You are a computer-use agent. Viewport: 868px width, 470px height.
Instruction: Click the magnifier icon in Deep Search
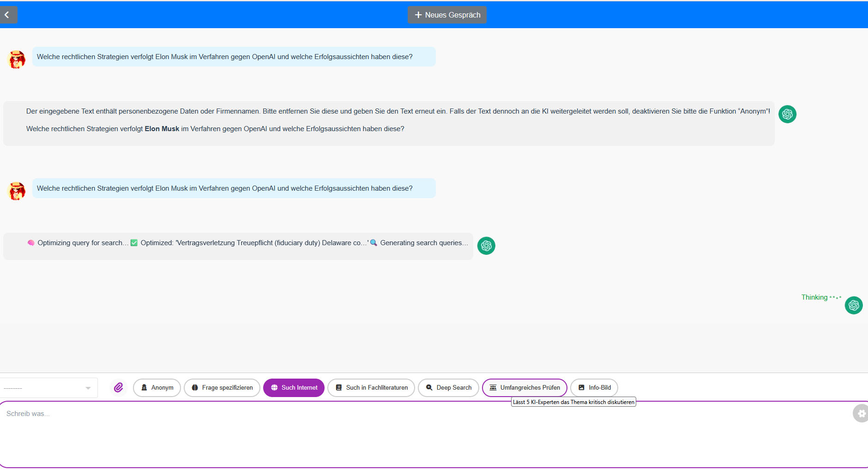tap(429, 388)
